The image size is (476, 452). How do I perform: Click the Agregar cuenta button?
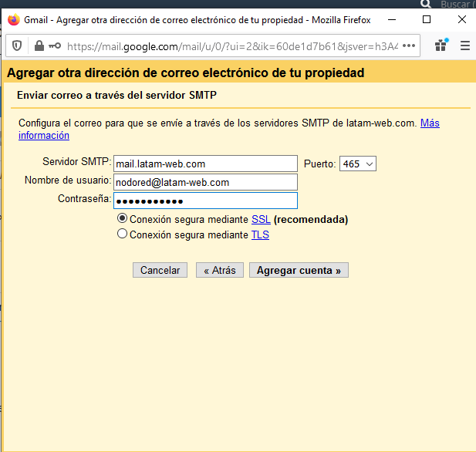pyautogui.click(x=299, y=270)
